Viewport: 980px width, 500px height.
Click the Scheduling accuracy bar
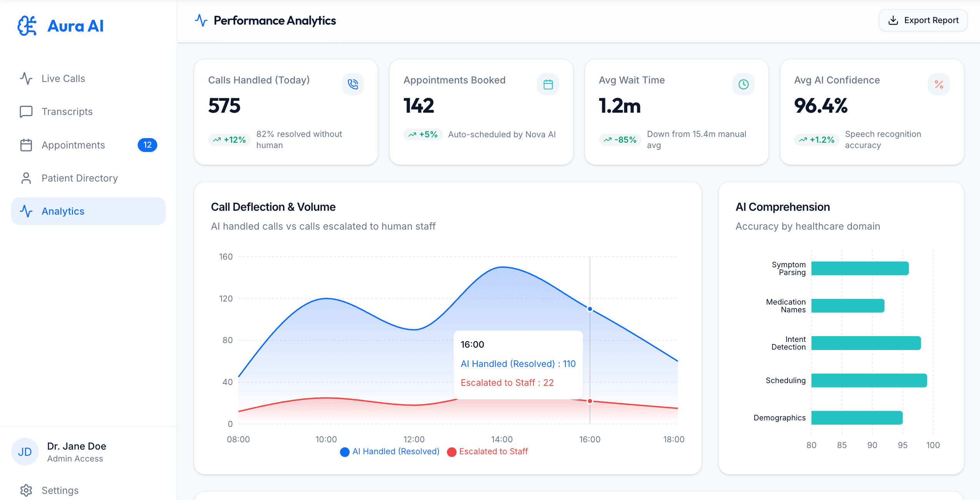[869, 380]
